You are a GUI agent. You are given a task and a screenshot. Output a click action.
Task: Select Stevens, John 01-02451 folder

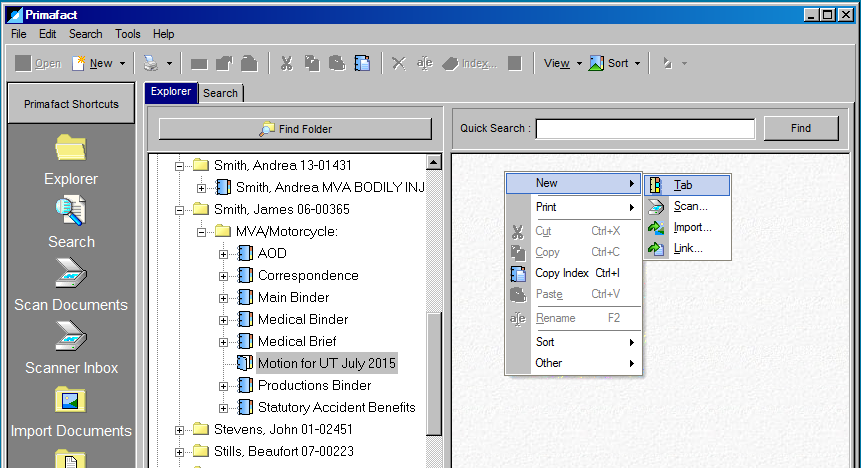click(x=283, y=429)
